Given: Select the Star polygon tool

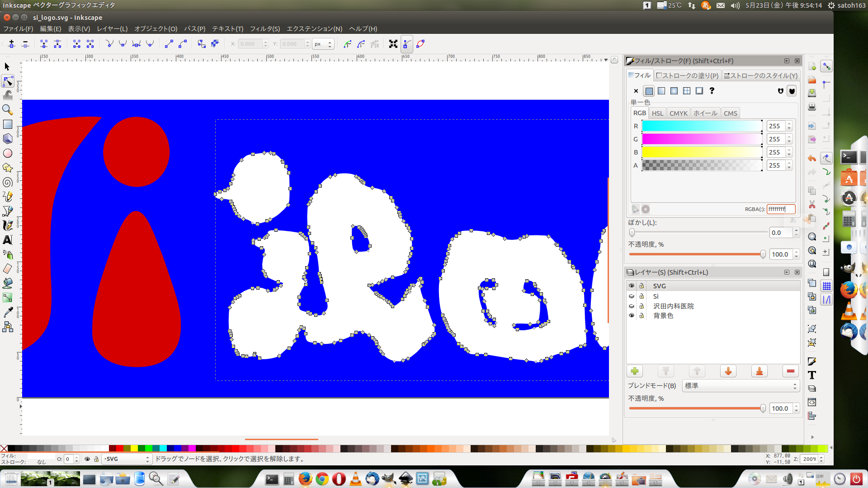Looking at the screenshot, I should coord(8,168).
